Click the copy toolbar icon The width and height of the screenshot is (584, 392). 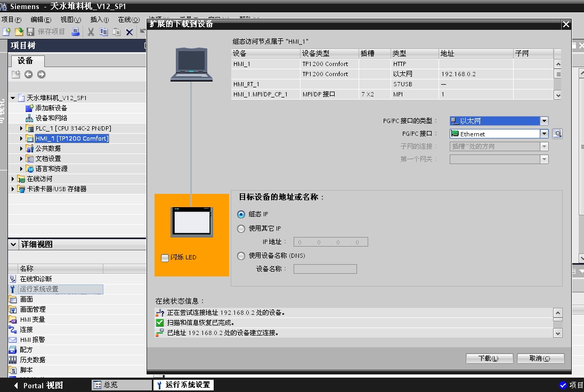click(103, 32)
